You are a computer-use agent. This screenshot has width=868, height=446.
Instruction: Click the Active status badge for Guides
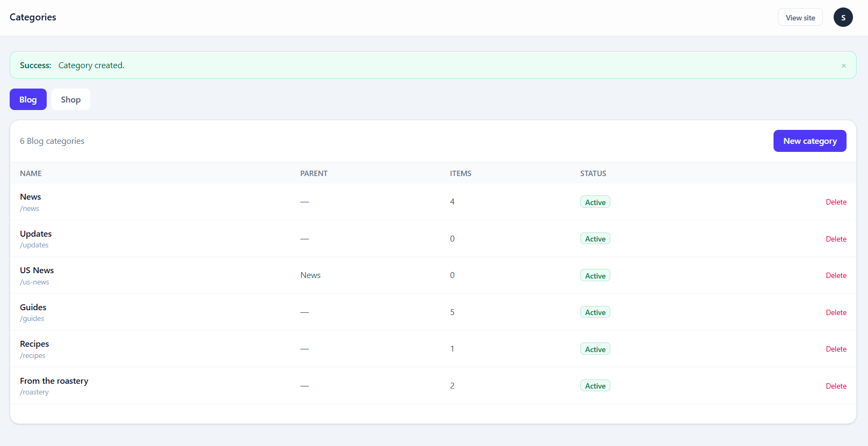pos(595,312)
